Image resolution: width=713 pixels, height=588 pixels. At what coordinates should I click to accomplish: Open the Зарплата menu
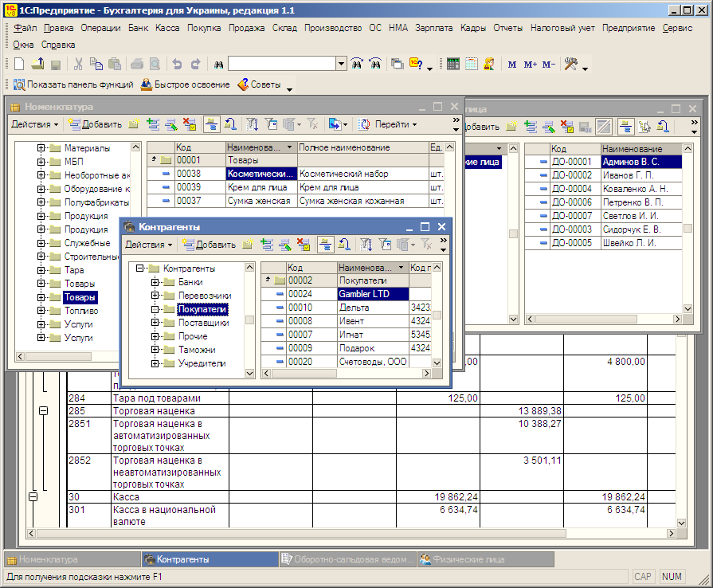pos(433,28)
